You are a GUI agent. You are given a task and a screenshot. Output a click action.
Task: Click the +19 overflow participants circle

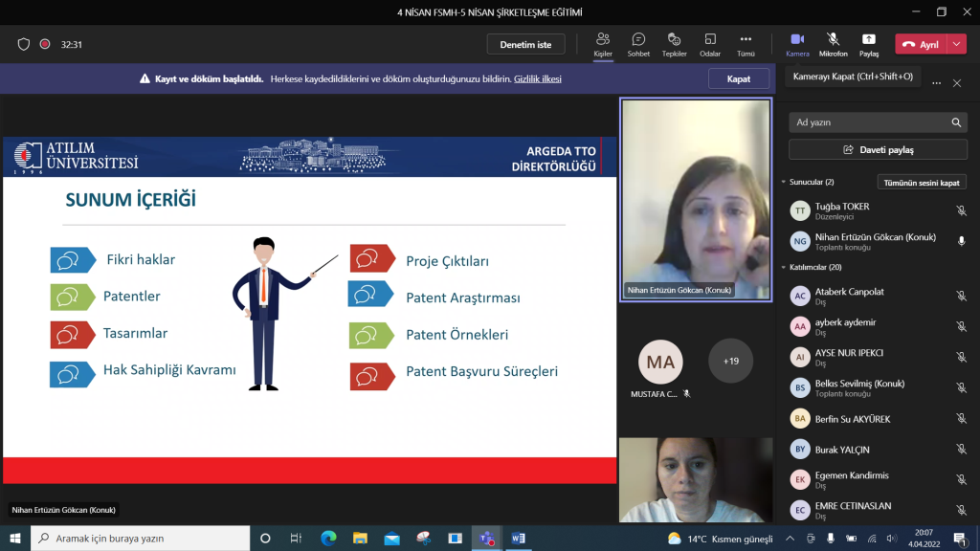731,361
